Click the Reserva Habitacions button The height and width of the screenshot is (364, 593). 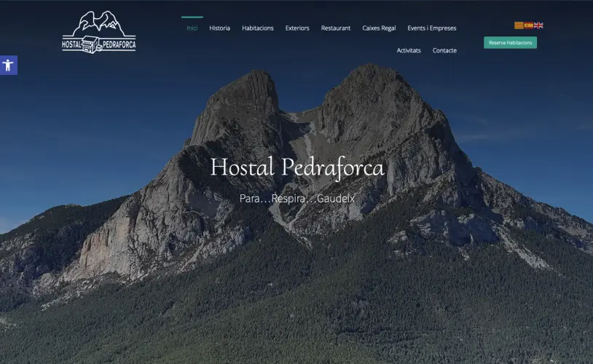click(510, 42)
